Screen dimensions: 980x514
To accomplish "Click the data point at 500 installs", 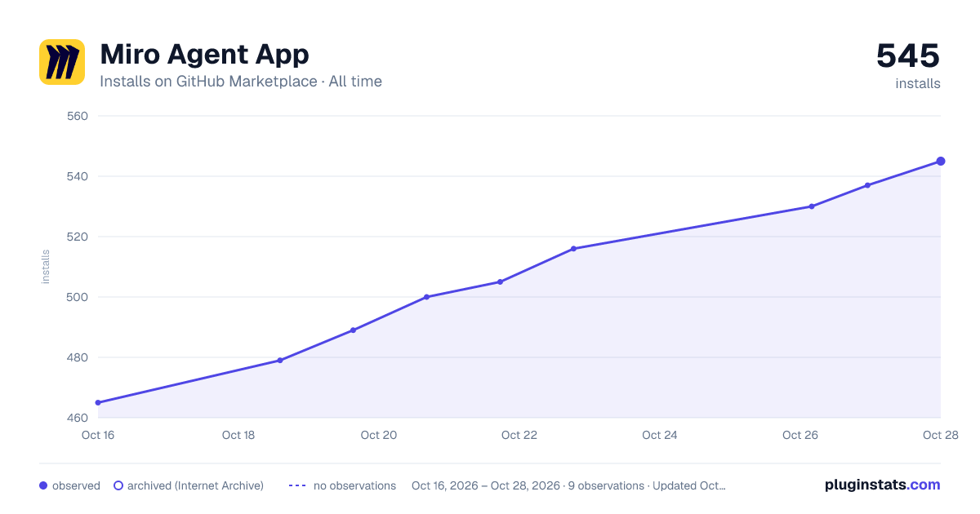I will click(426, 297).
